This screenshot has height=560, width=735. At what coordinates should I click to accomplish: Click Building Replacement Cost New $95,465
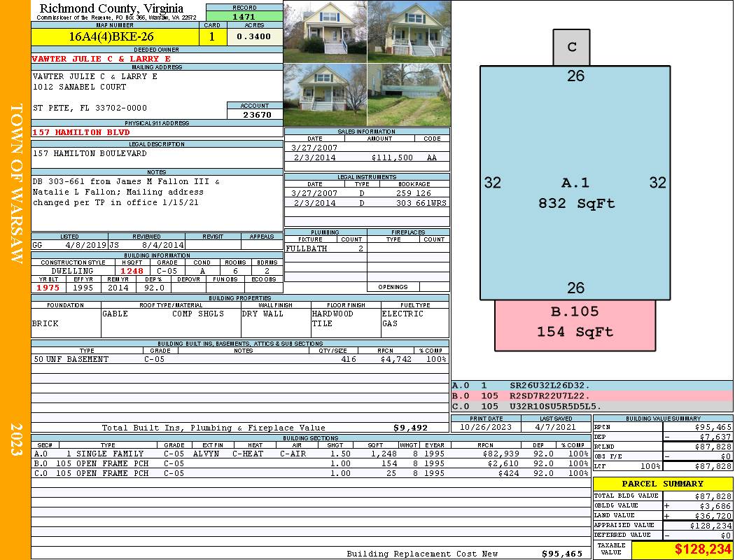point(561,554)
